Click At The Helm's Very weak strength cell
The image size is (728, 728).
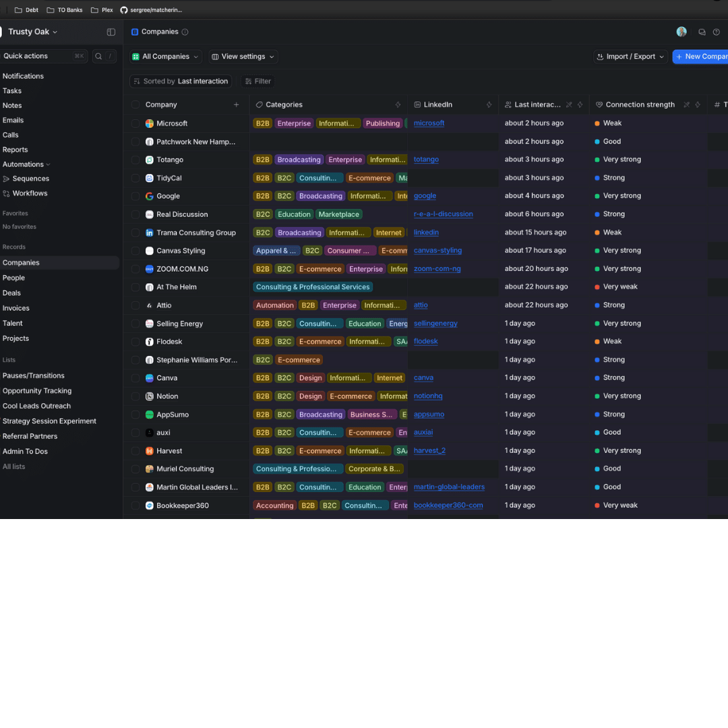[x=648, y=287]
